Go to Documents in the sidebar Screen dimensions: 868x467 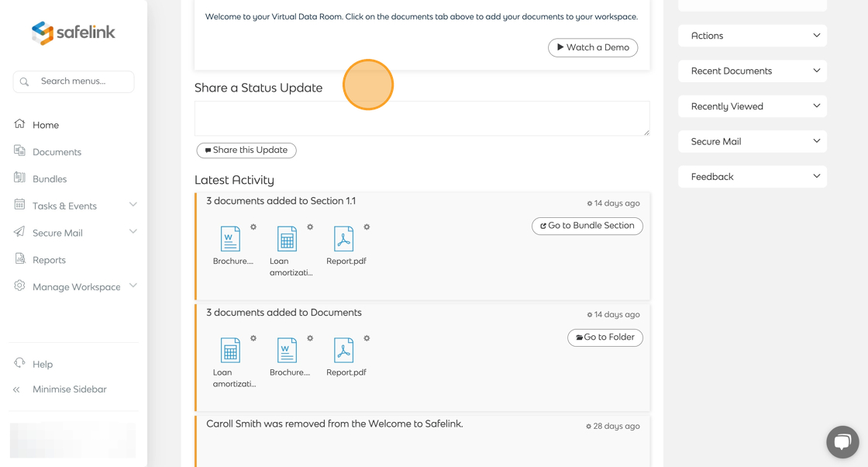click(57, 152)
